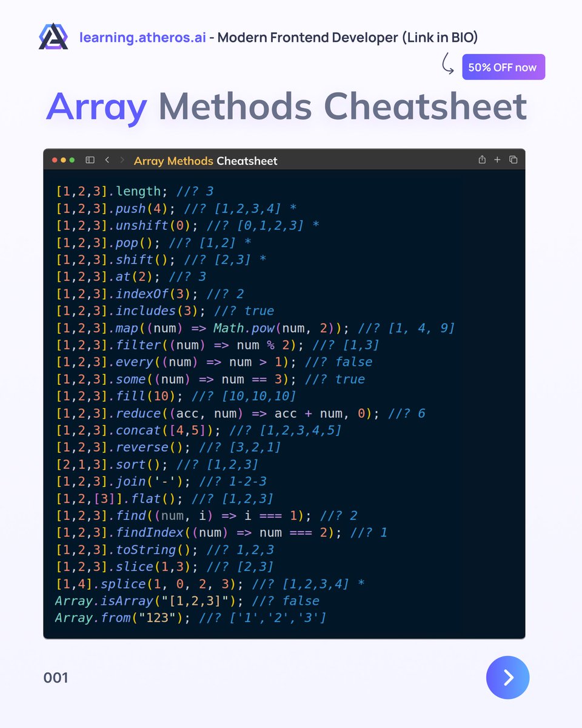Toggle the sidebar panel icon in the title bar
The image size is (582, 728).
90,160
